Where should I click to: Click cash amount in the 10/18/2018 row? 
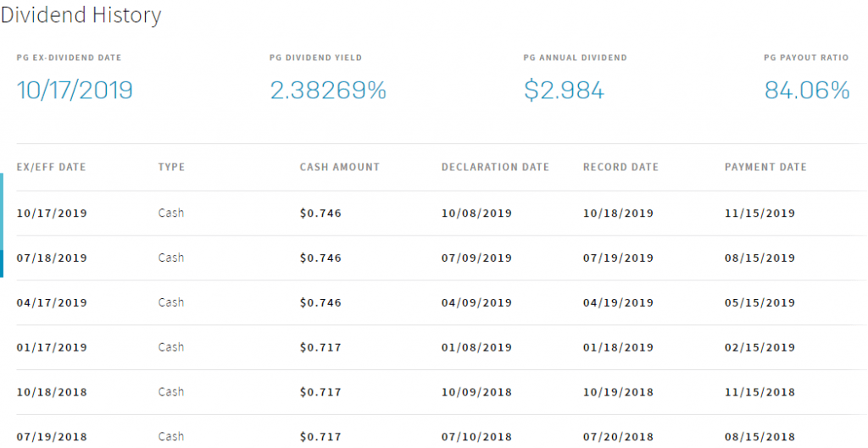(320, 392)
